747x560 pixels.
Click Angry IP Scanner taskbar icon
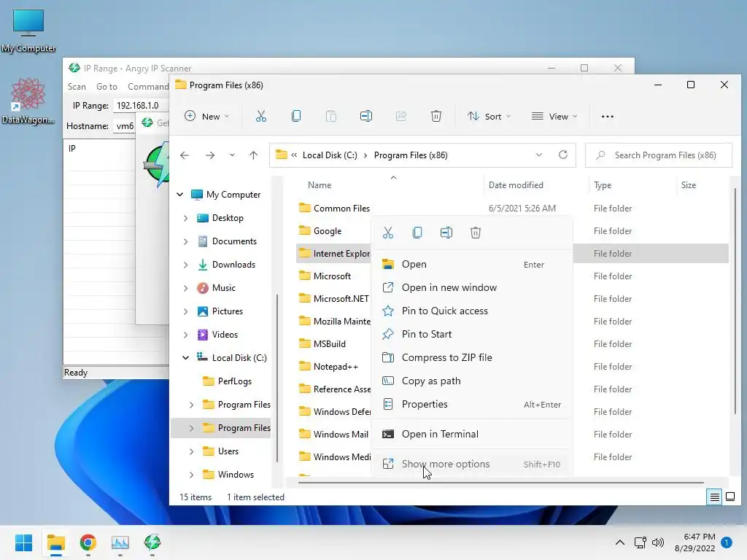coord(152,542)
